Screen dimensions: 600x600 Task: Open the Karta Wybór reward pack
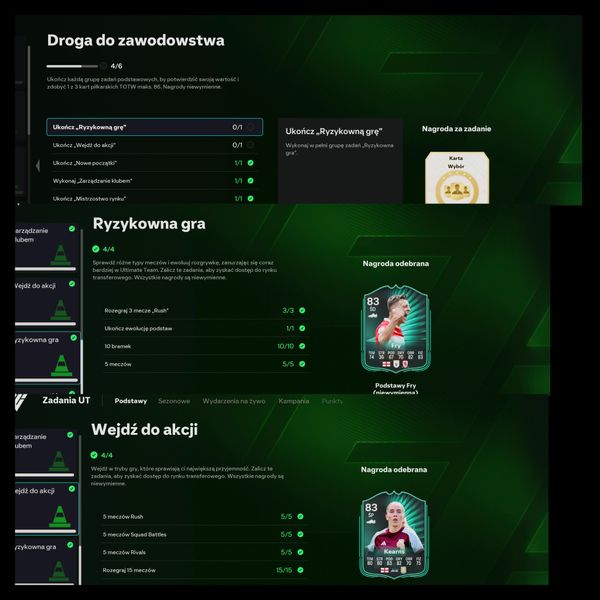click(x=457, y=178)
